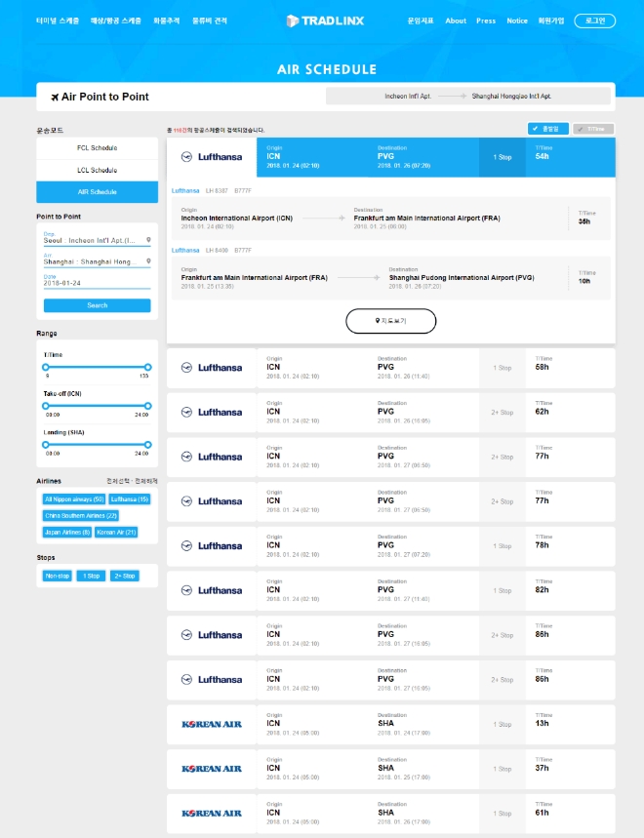Click the Dep. airport input field
Screen dimensions: 644x838
point(97,238)
